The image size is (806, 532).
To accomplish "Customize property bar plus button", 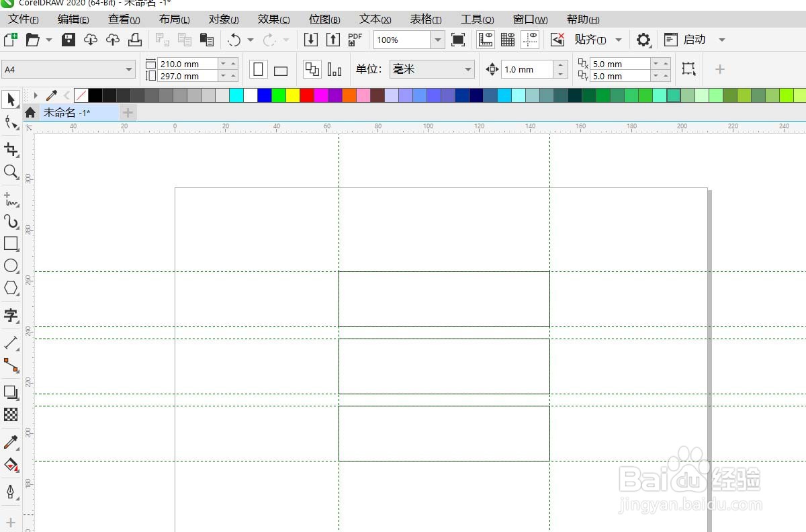I will click(719, 69).
